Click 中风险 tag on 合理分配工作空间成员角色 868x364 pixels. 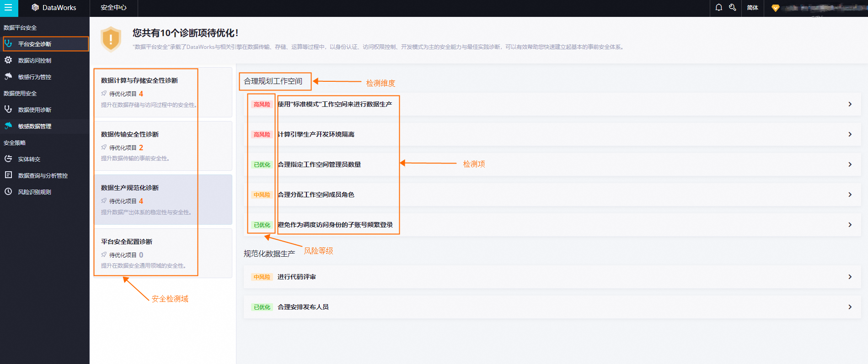[262, 195]
